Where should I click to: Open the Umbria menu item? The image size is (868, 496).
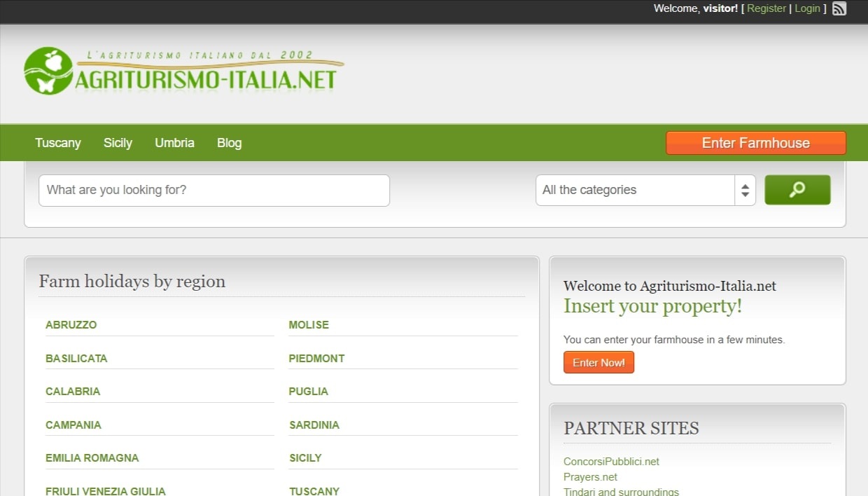pos(174,143)
